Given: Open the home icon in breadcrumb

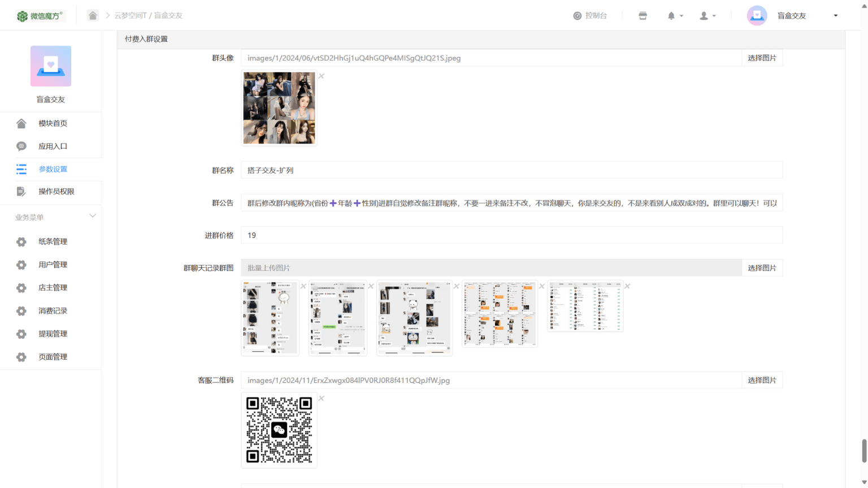Looking at the screenshot, I should (93, 15).
